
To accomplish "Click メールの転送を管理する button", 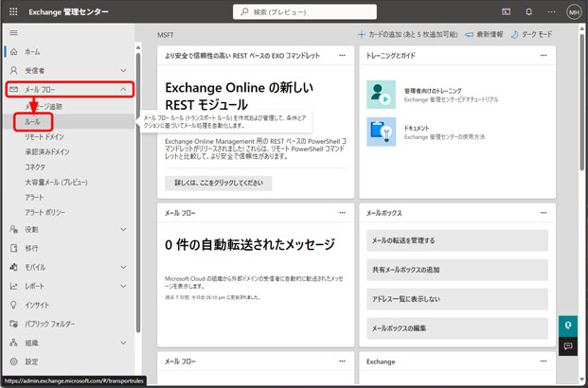I will [457, 240].
